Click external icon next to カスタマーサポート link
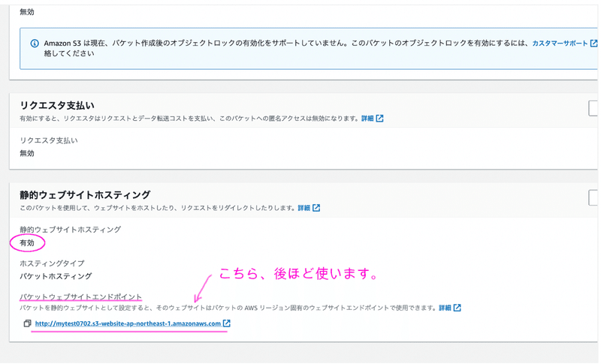Screen dimensions: 601x364 [593, 44]
